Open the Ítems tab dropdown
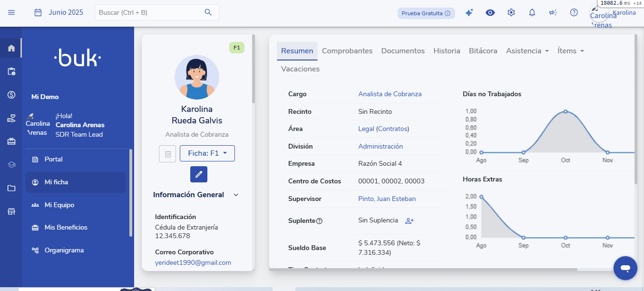The height and width of the screenshot is (291, 644). point(570,51)
